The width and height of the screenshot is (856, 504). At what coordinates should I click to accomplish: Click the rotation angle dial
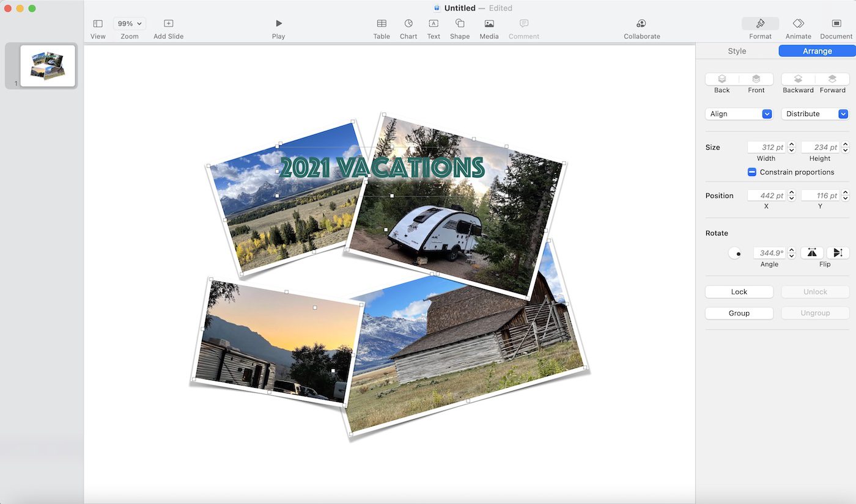click(736, 253)
